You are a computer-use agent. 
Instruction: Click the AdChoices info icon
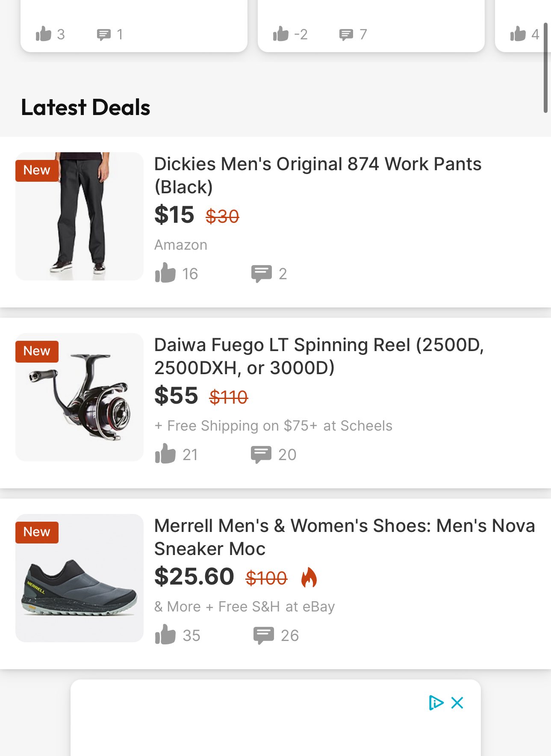(436, 703)
